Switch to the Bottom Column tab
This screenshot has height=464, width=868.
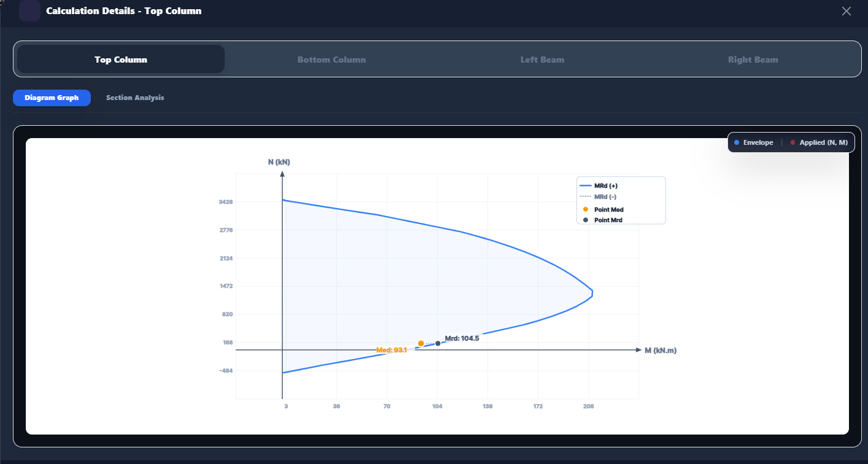click(331, 60)
